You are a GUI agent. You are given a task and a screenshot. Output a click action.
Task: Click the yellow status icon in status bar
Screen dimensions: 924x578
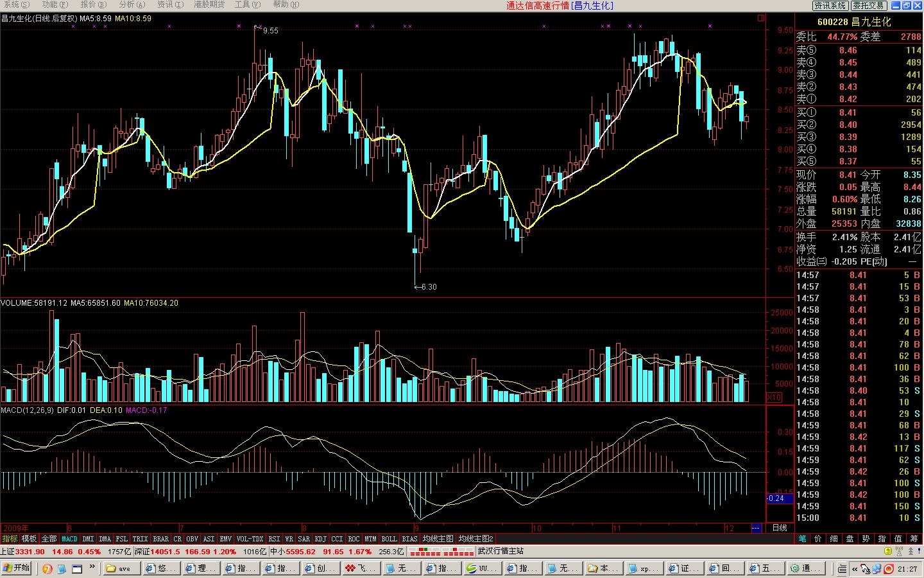887,552
